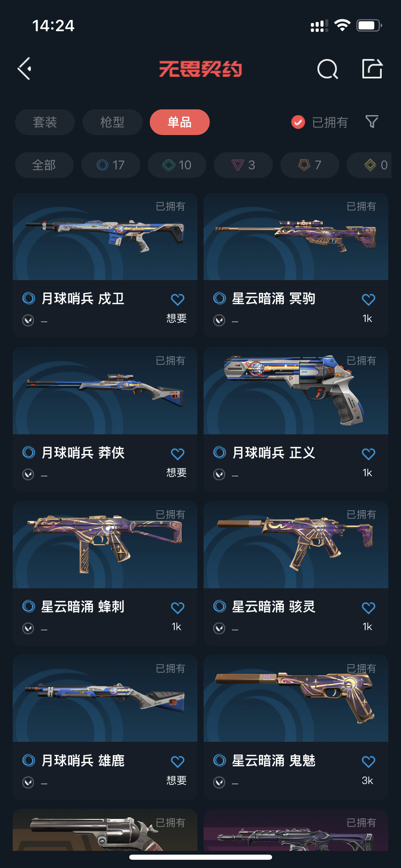
Task: Open the 月球哨兵 雄鹿 skin card
Action: click(105, 727)
